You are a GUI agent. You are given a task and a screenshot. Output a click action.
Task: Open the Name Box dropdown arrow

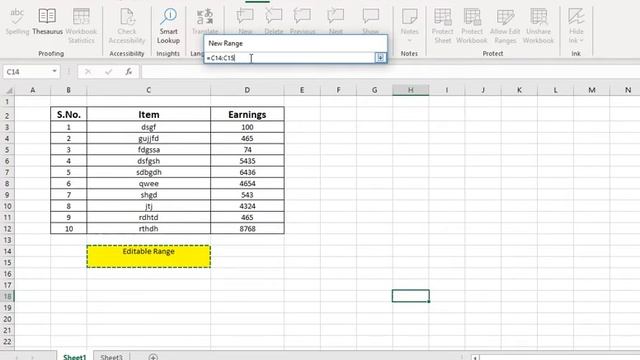tap(54, 71)
